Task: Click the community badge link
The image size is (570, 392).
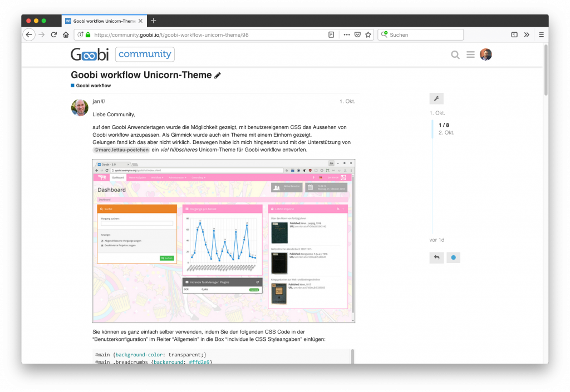Action: coord(145,54)
